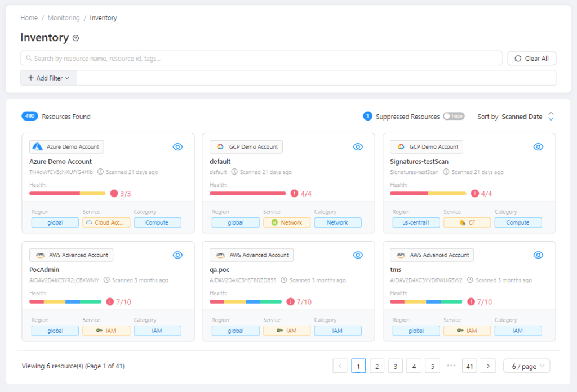The image size is (577, 392).
Task: Open Monitoring breadcrumb link
Action: click(x=64, y=17)
